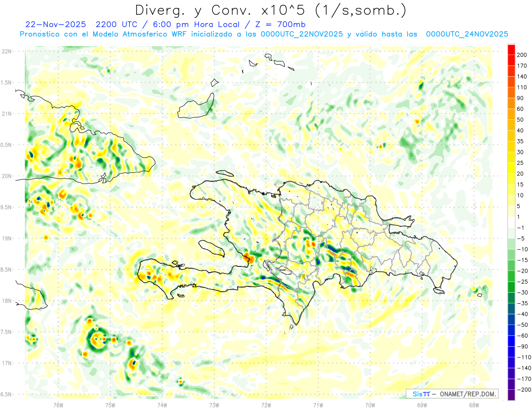Click the '1.5N' latitude label
The width and height of the screenshot is (532, 411).
tap(6, 82)
